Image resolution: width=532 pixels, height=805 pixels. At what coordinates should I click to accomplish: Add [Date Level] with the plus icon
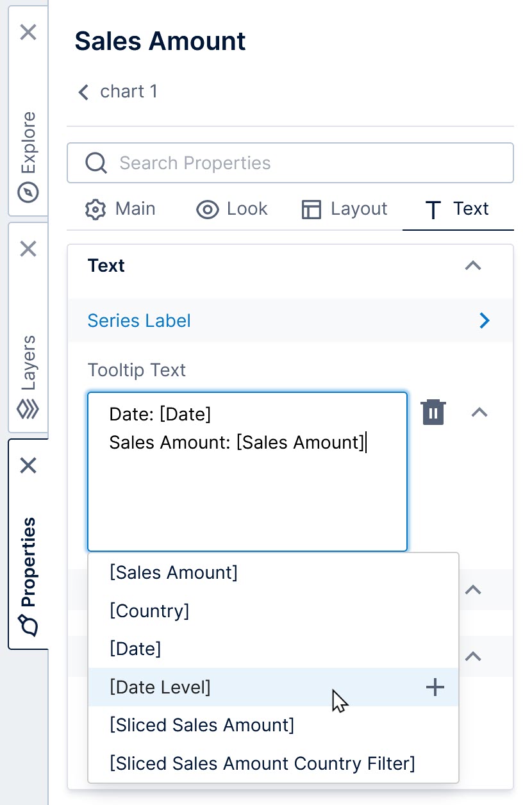point(435,687)
